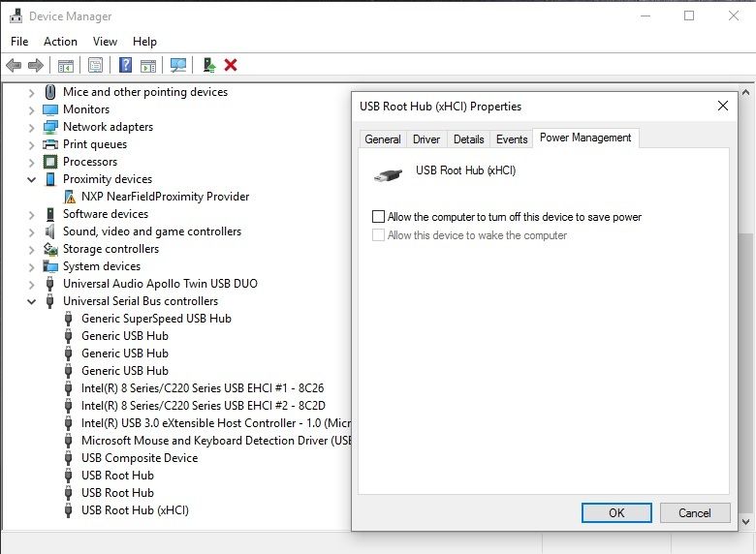This screenshot has width=756, height=554.
Task: Open the Properties toolbar icon
Action: pos(95,65)
